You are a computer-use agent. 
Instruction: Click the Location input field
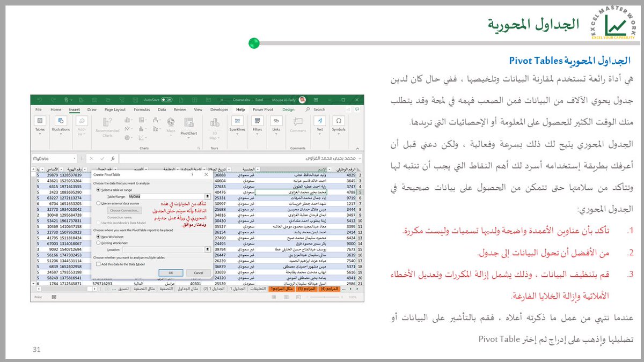point(164,249)
